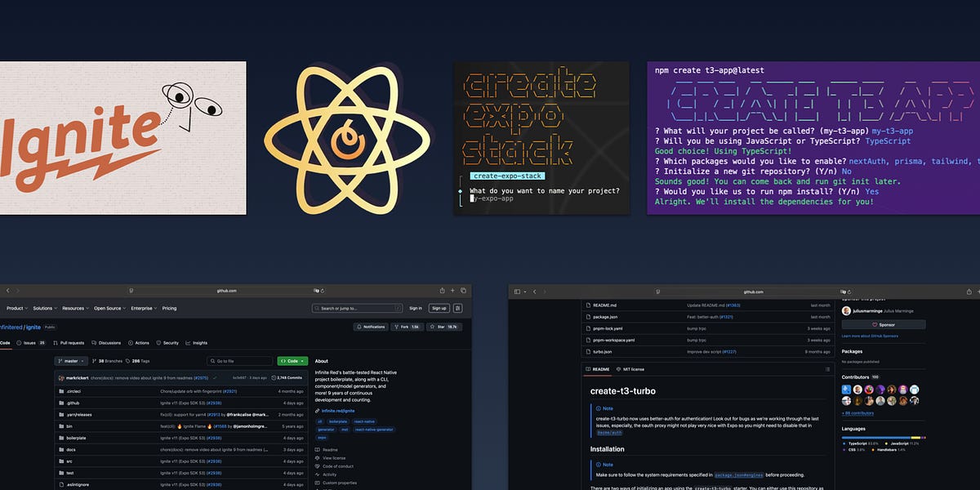The image size is (980, 490).
Task: Open the infinite.red/ignite website link
Action: [338, 411]
